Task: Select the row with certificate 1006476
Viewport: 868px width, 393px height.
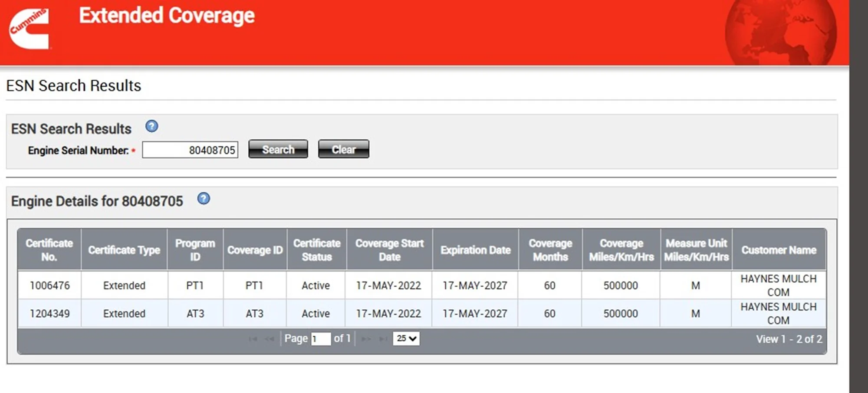Action: click(x=49, y=285)
